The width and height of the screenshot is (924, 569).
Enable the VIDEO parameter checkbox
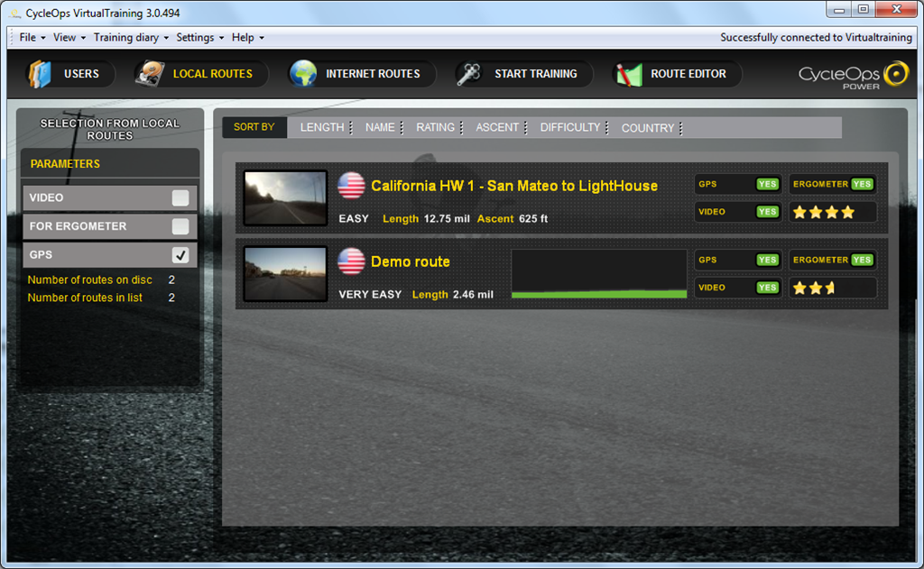[180, 197]
